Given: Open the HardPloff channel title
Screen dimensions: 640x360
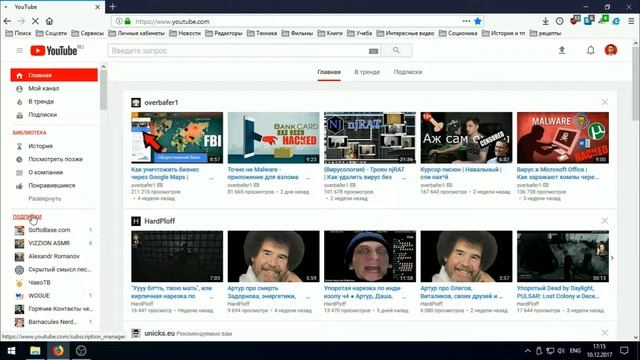Looking at the screenshot, I should pyautogui.click(x=160, y=221).
